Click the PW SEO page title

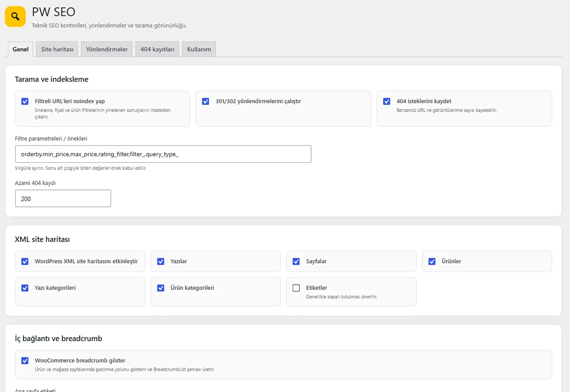[54, 12]
